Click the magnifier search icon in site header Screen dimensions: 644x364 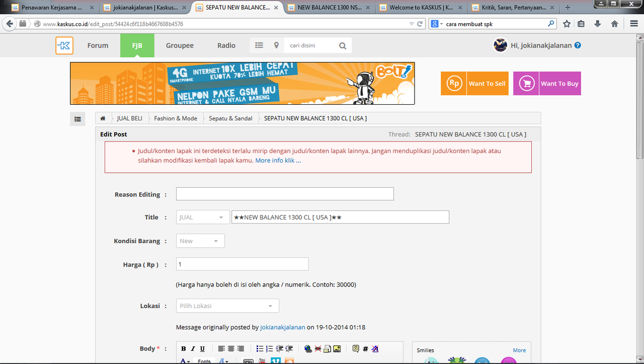pyautogui.click(x=343, y=46)
